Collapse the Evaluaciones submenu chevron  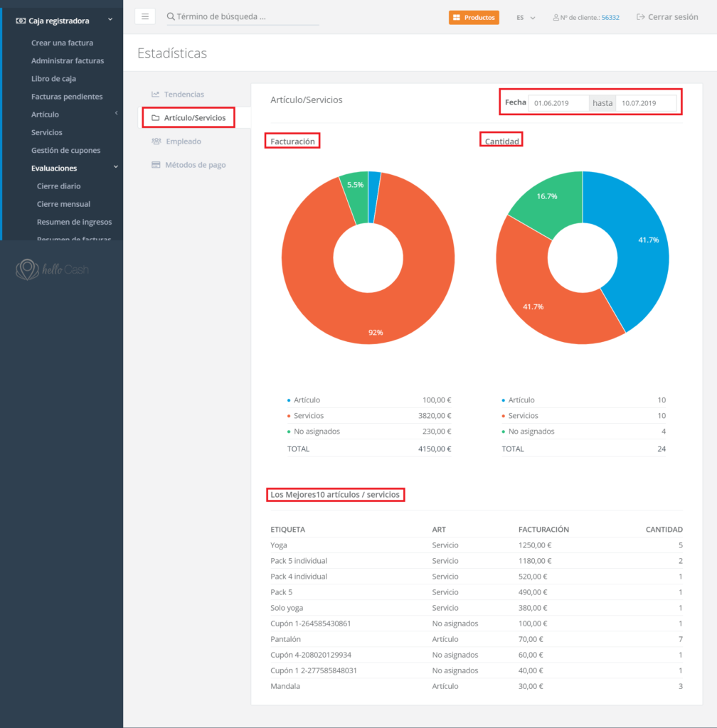116,166
